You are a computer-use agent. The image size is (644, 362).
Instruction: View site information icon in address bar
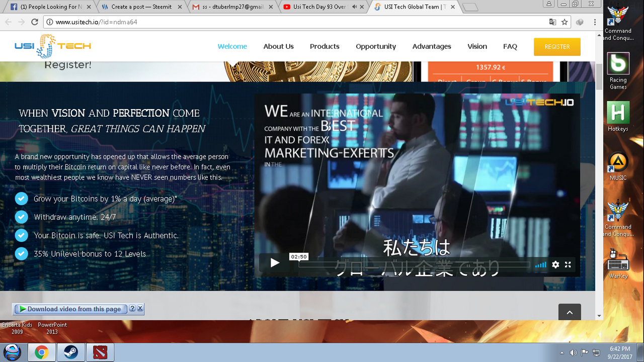click(49, 22)
